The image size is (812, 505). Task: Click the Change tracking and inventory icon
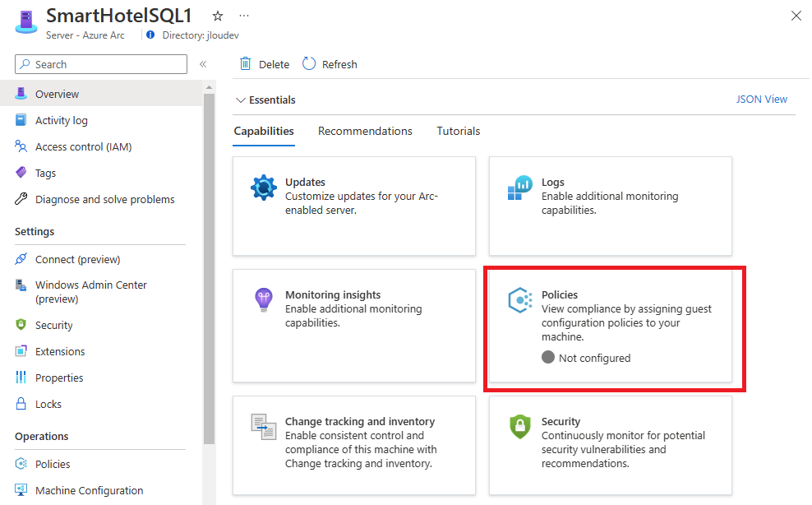click(264, 427)
